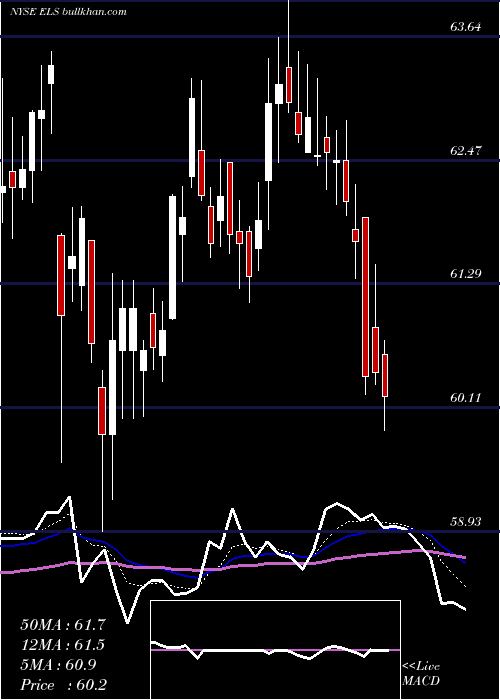Click the 63.64 price level label
The image size is (500, 700).
click(466, 27)
